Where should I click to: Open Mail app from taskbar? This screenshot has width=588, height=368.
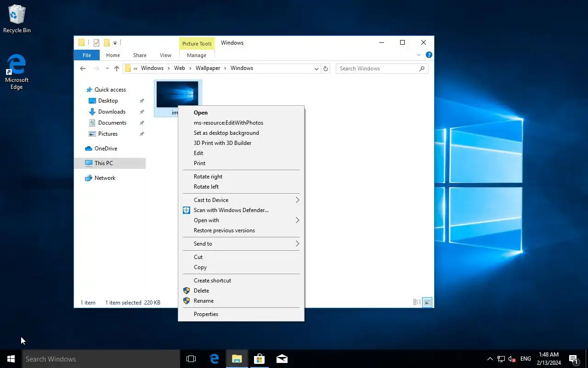point(282,359)
